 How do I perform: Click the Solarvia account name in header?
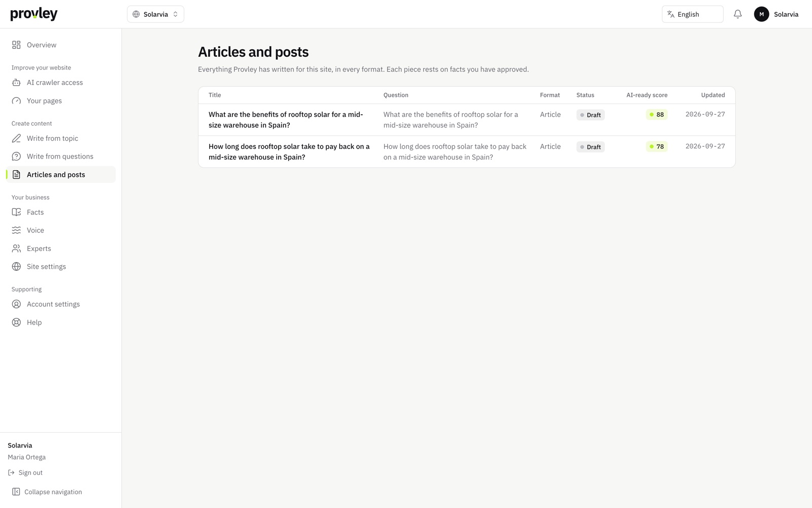click(x=786, y=14)
